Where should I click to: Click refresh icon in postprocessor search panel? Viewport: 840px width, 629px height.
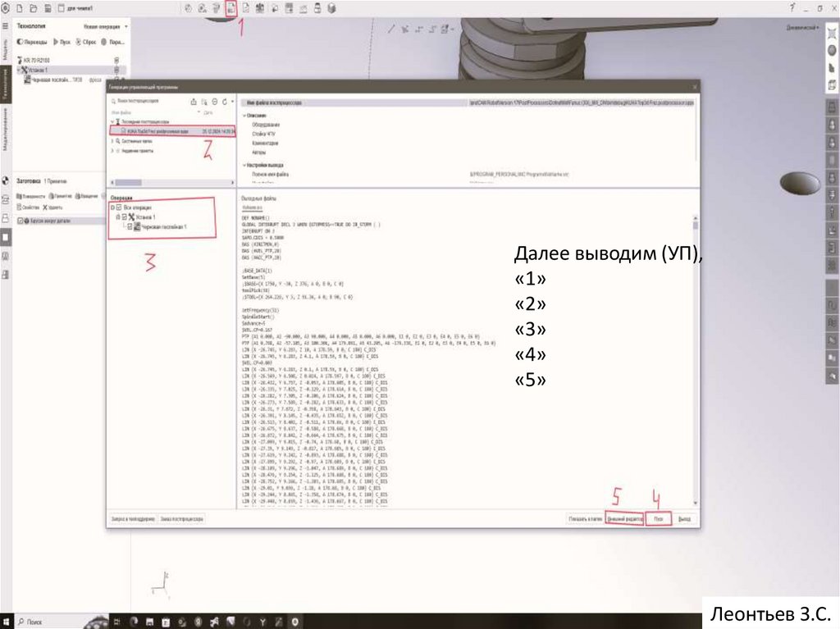226,100
